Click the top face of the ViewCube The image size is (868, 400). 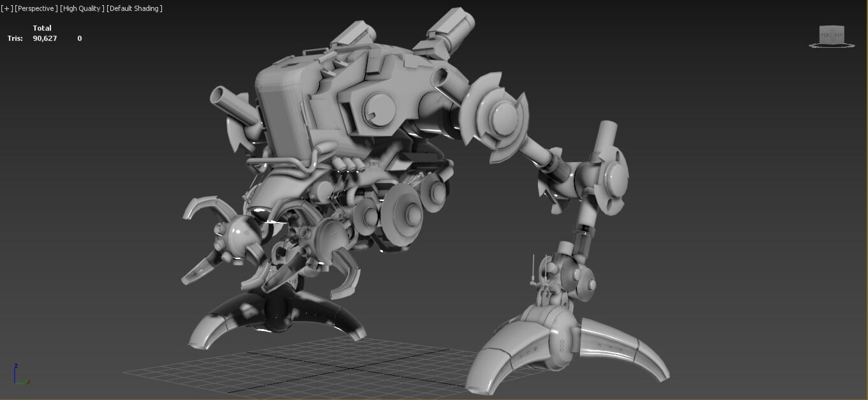pos(832,26)
